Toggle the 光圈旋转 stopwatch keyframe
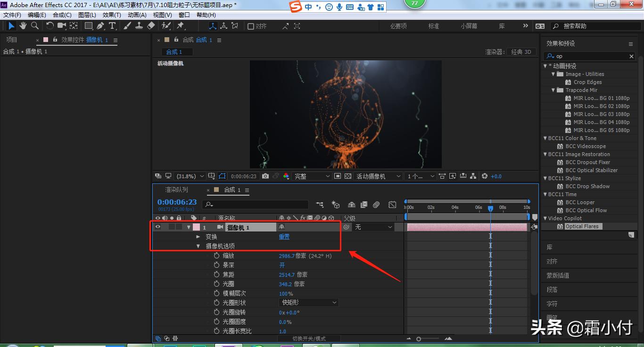Image resolution: width=644 pixels, height=347 pixels. pyautogui.click(x=217, y=312)
